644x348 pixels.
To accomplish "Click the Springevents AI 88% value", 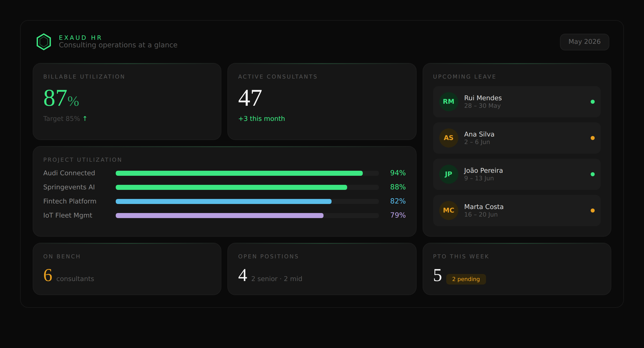I will click(x=398, y=187).
